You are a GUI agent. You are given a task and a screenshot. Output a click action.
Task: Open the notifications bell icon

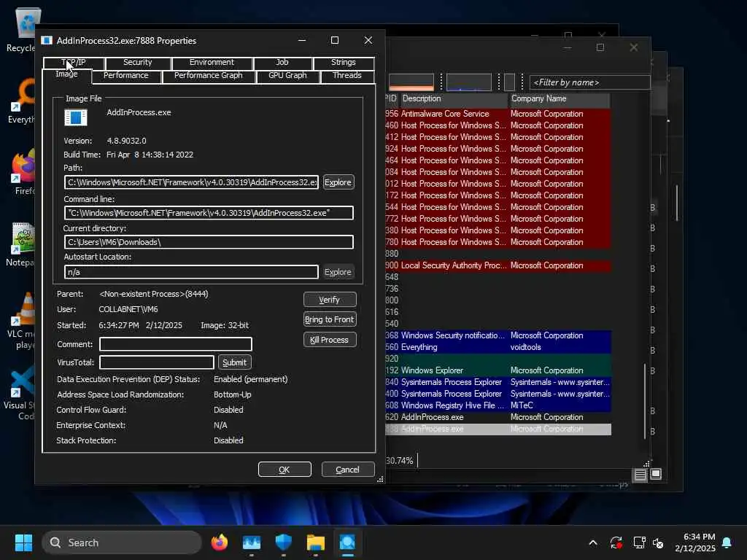(727, 542)
